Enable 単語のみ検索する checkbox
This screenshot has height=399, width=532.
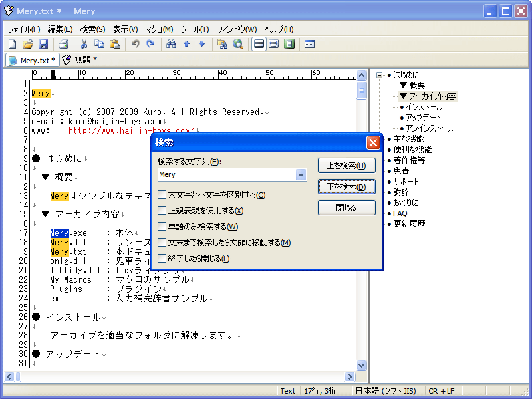162,227
